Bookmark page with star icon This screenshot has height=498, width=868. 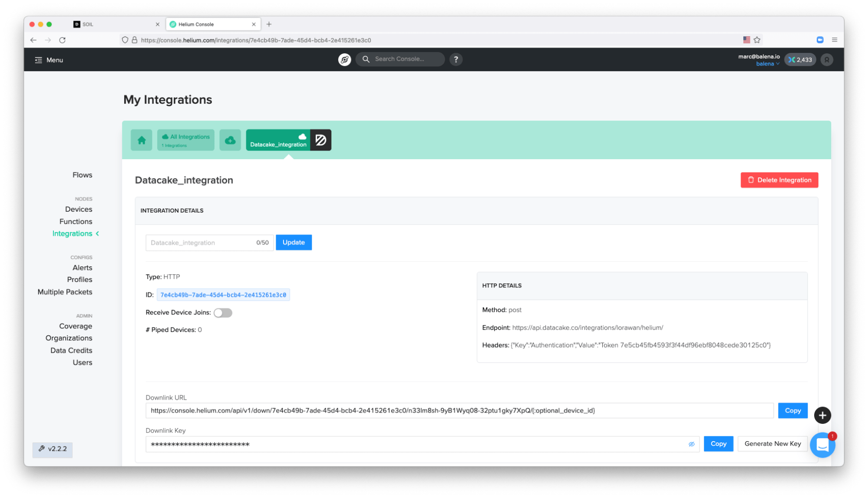[x=757, y=40]
